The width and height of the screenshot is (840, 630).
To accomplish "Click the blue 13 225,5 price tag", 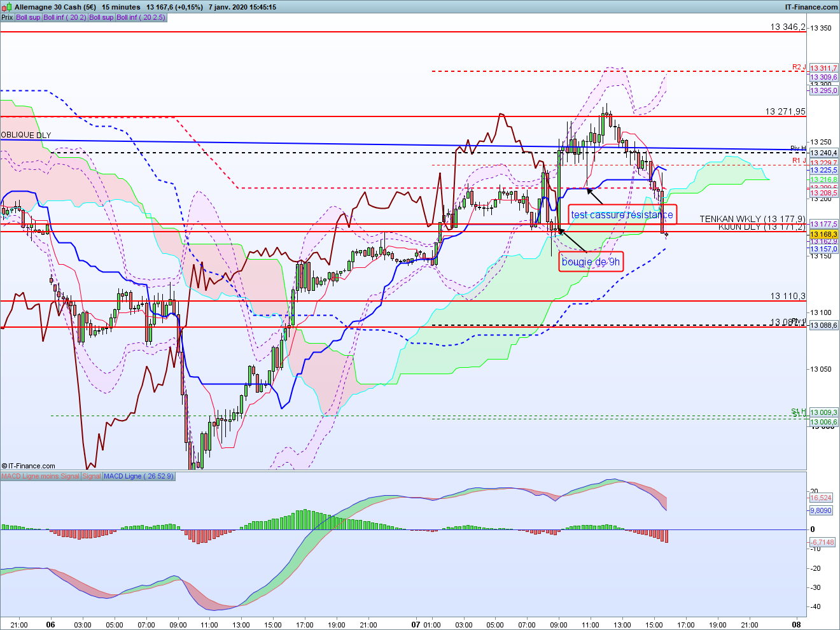I will 823,171.
